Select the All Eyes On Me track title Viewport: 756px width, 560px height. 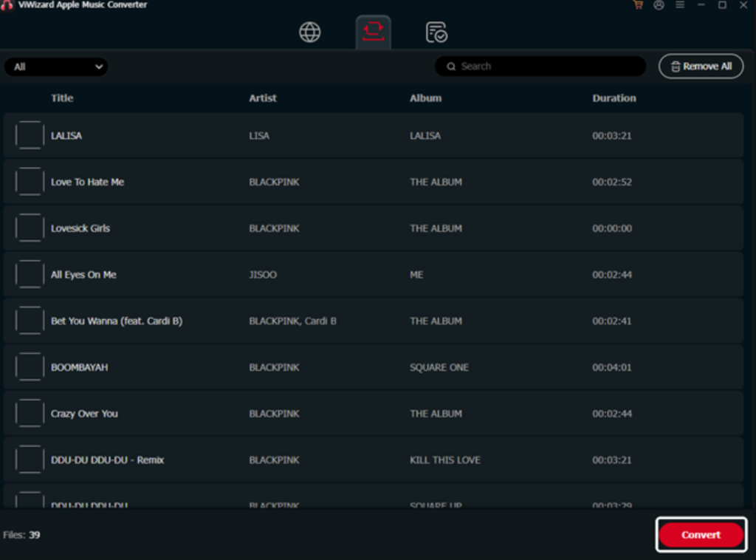tap(83, 275)
